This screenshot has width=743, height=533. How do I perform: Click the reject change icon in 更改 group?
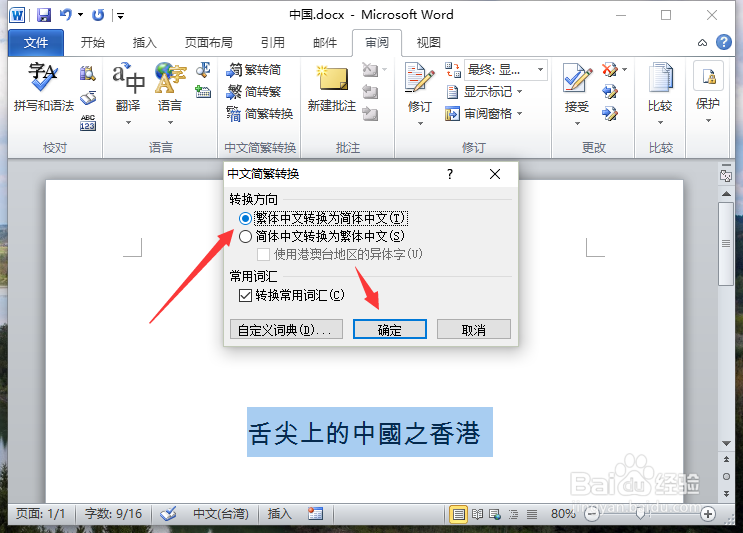pyautogui.click(x=610, y=70)
